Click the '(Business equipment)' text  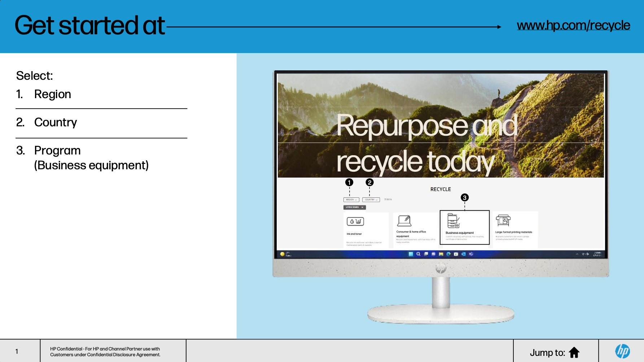(x=91, y=165)
